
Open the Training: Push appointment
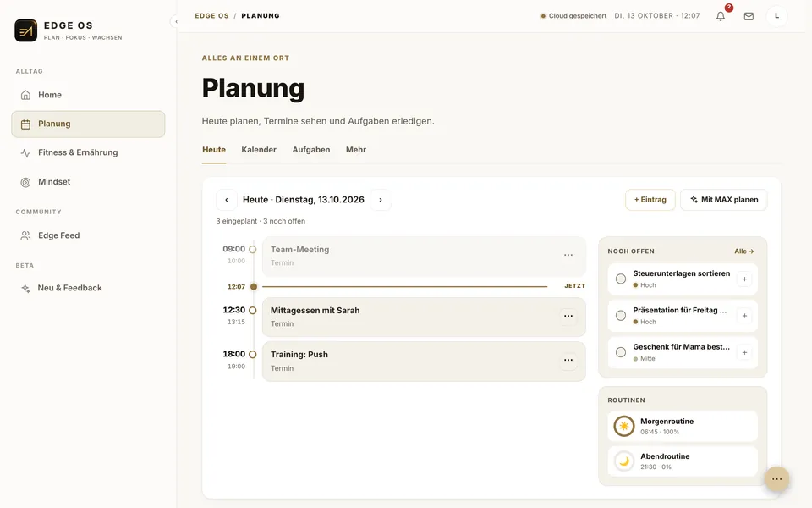pos(424,362)
